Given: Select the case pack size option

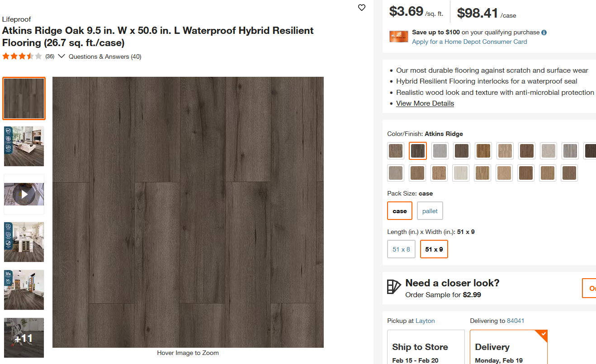Looking at the screenshot, I should pos(400,211).
